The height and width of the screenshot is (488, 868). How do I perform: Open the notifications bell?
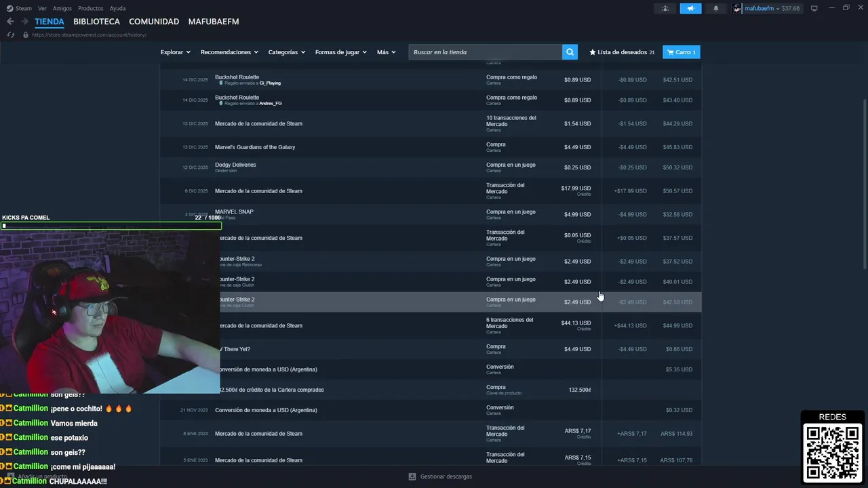715,8
